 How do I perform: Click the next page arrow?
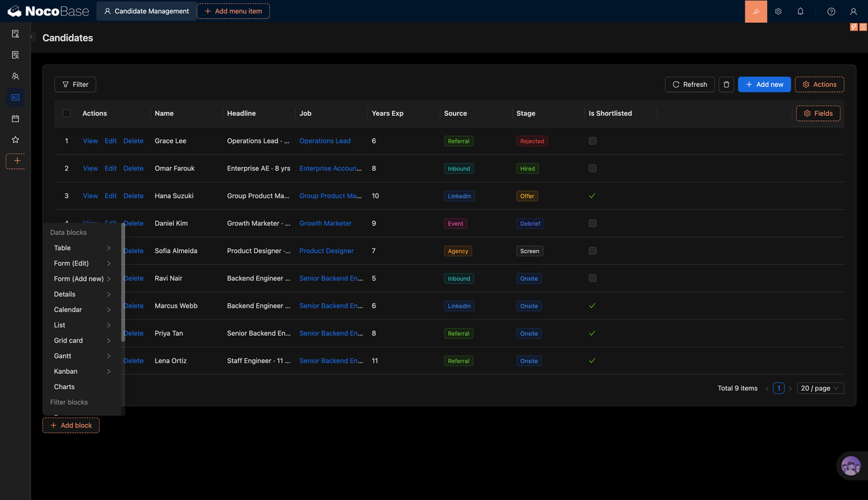click(x=790, y=388)
